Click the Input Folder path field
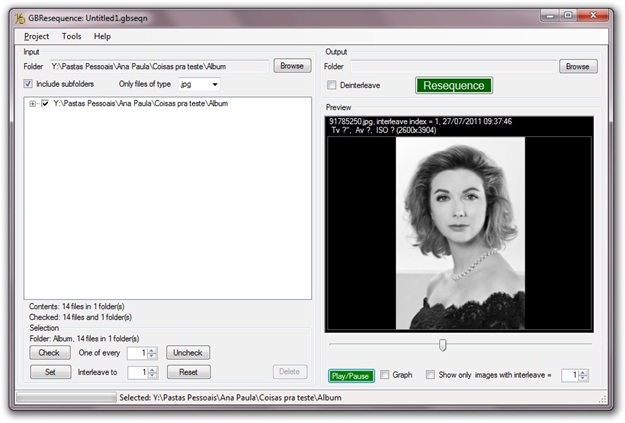This screenshot has width=625, height=423. [159, 66]
